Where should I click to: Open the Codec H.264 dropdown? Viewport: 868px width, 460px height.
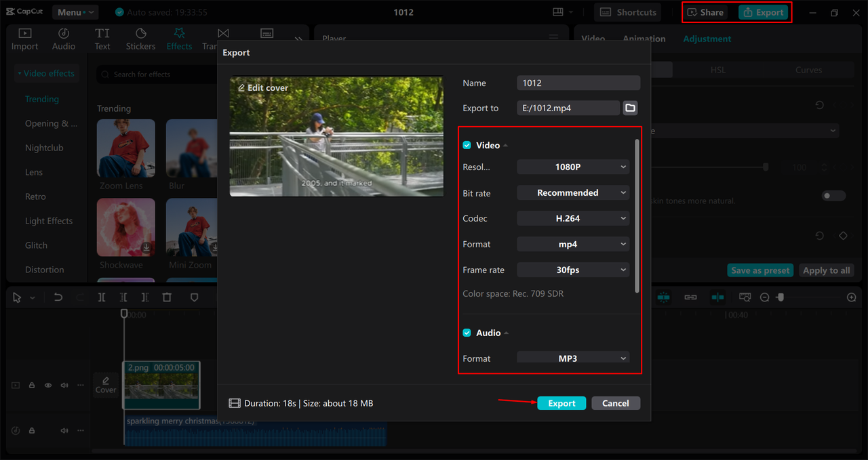[x=573, y=219]
